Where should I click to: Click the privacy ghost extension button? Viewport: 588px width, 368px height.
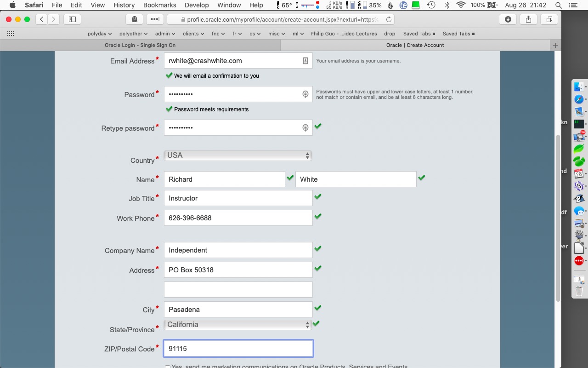click(134, 19)
